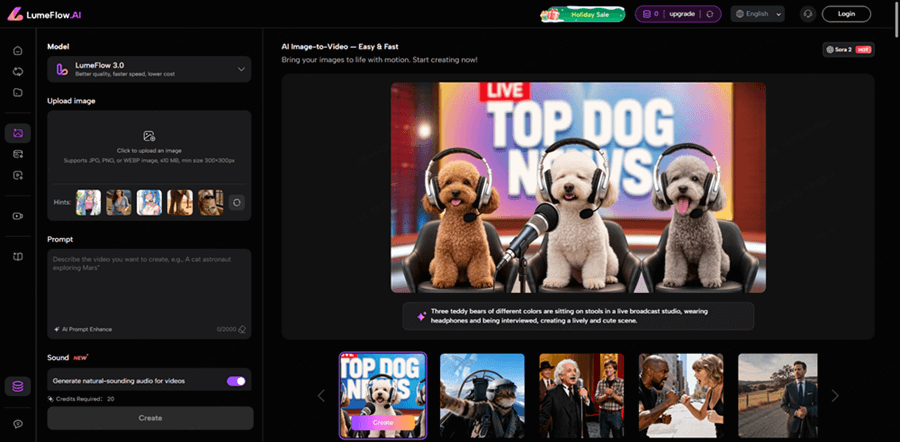Click the support headset icon

807,14
